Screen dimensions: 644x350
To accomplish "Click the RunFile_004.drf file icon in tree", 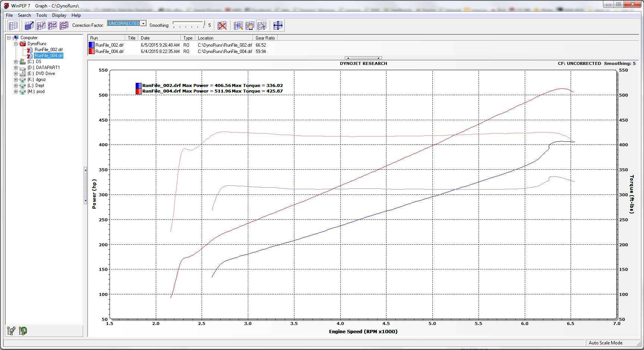I will [30, 56].
